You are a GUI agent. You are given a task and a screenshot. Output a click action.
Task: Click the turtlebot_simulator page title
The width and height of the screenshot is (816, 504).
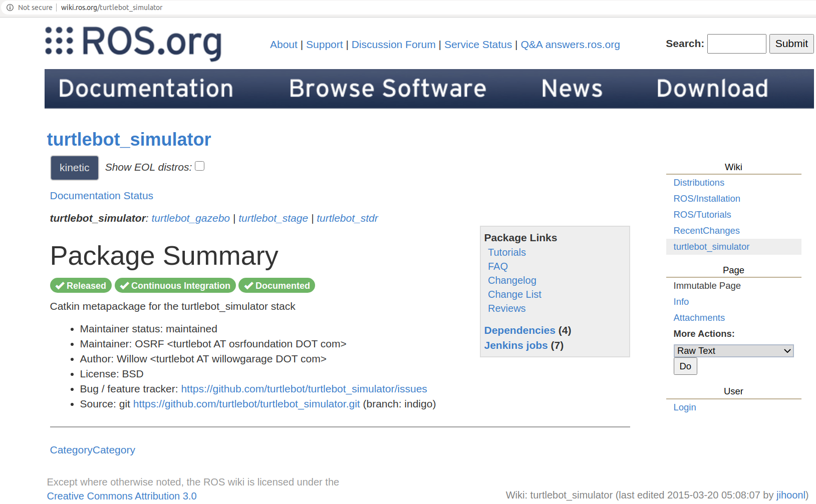pos(129,139)
